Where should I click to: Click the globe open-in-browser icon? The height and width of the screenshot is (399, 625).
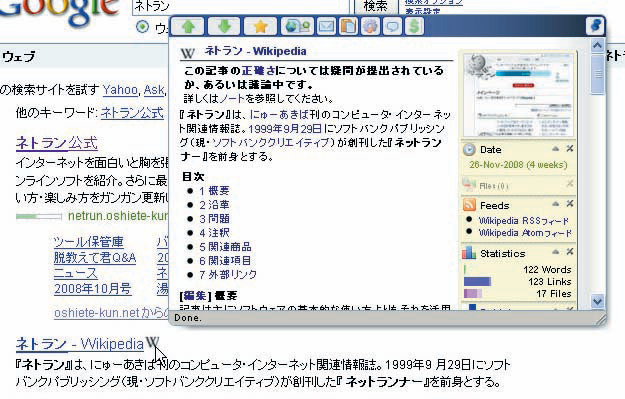click(297, 26)
